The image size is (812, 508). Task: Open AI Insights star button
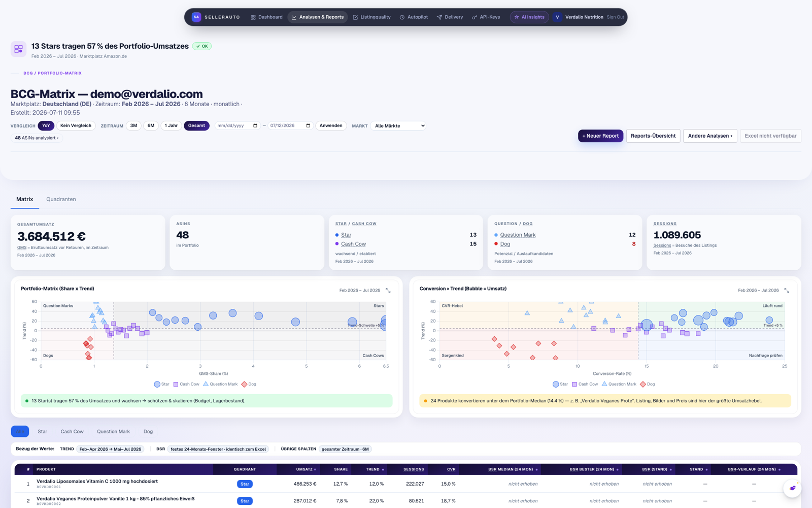point(529,17)
